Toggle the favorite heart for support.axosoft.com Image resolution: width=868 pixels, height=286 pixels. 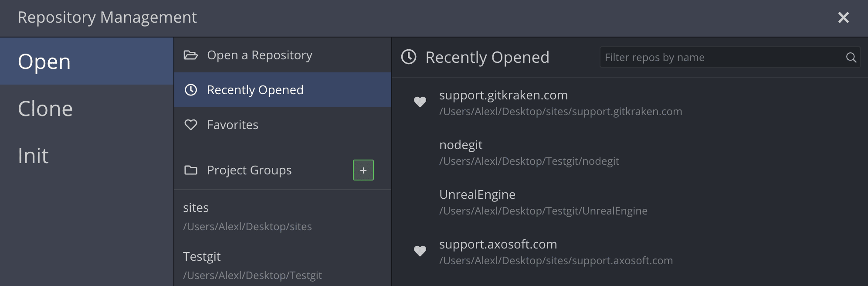420,251
